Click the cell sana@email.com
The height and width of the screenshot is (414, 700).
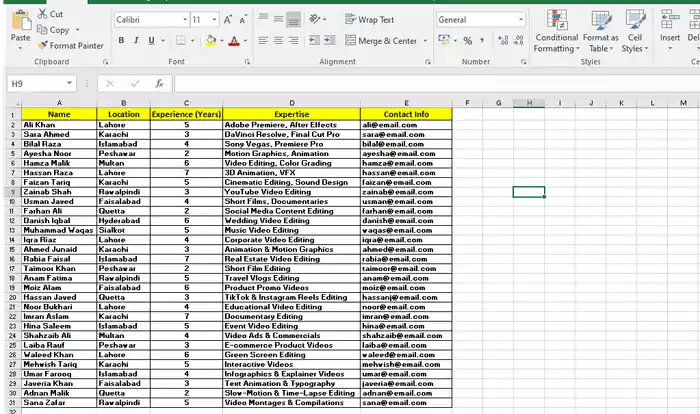click(406, 403)
